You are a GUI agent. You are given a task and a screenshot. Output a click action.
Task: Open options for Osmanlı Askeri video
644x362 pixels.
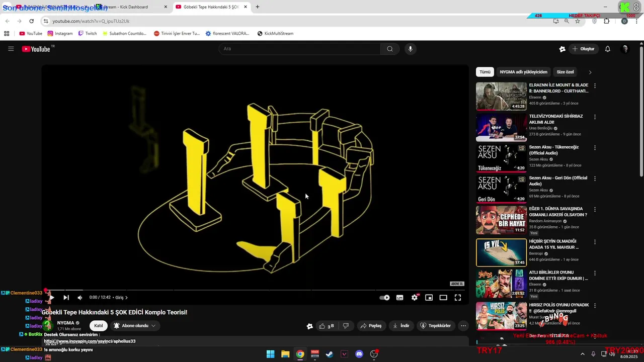595,209
